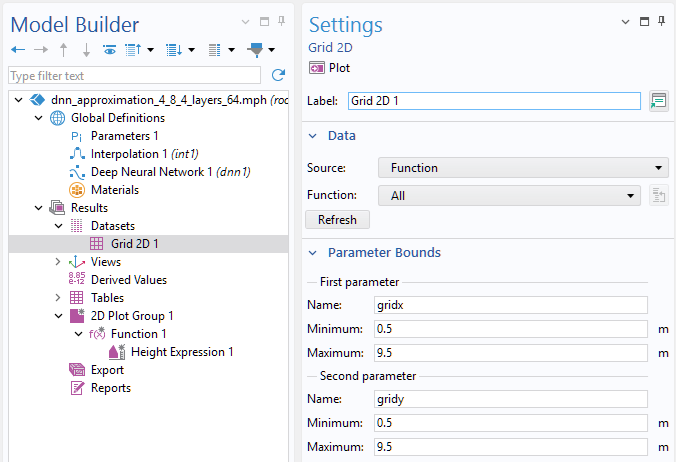Open the Function dropdown set to All
The height and width of the screenshot is (462, 676).
tap(509, 196)
